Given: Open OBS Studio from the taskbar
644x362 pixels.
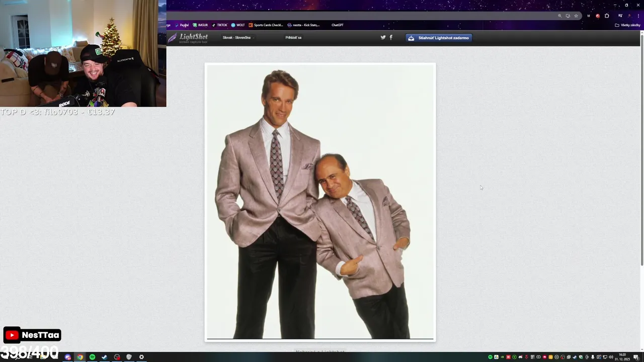Looking at the screenshot, I should coord(117,357).
